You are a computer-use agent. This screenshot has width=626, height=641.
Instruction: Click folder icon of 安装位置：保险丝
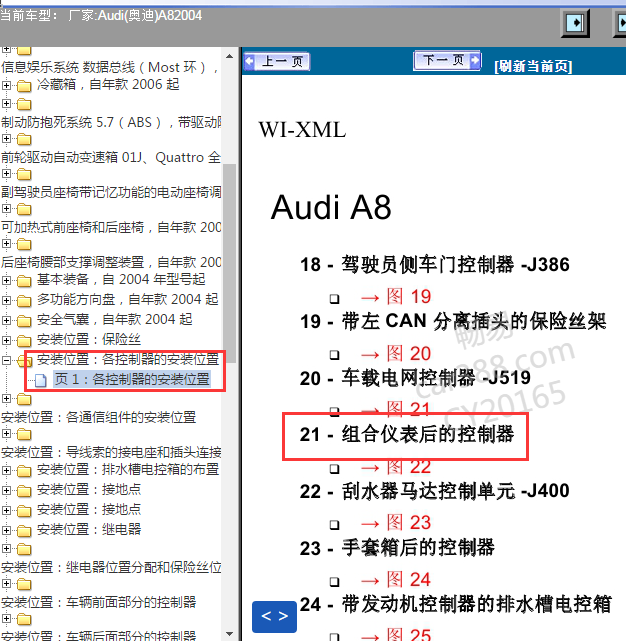point(24,341)
